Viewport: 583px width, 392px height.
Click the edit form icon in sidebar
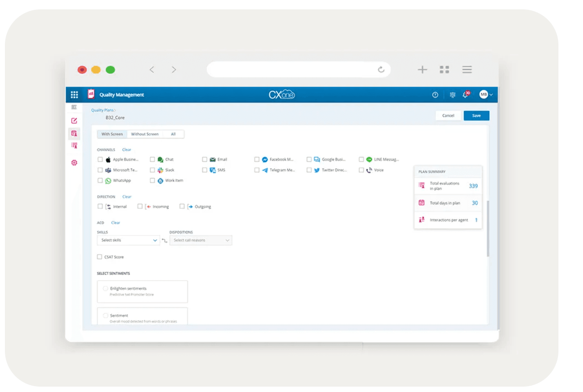[74, 121]
